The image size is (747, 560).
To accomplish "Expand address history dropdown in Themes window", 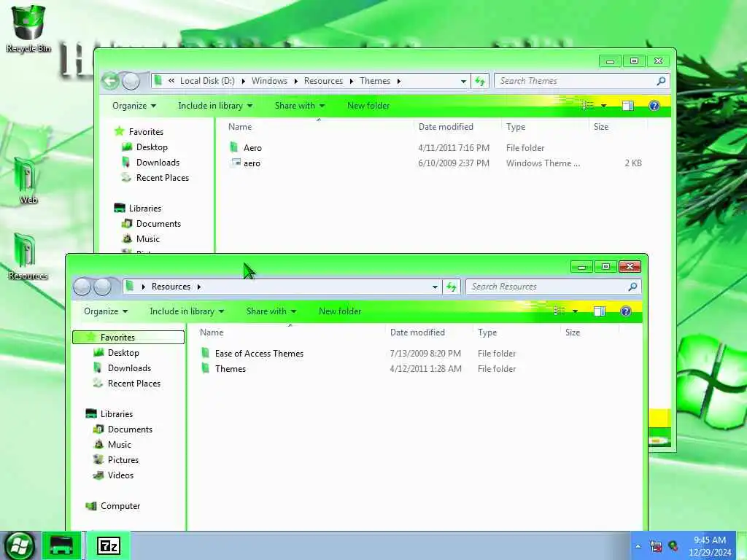I will [x=463, y=82].
